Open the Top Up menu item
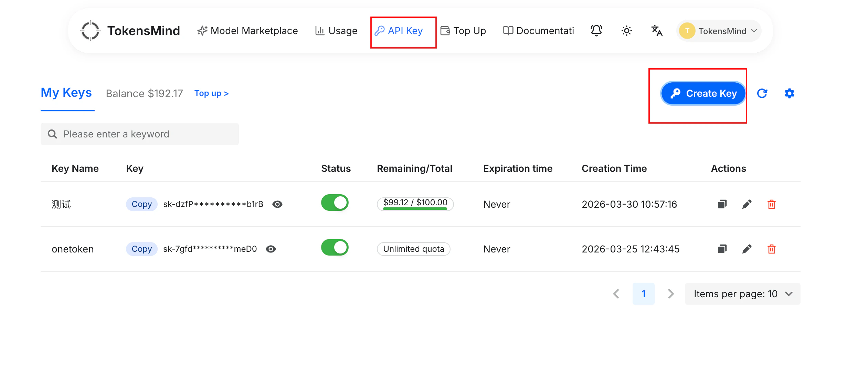 pos(463,31)
